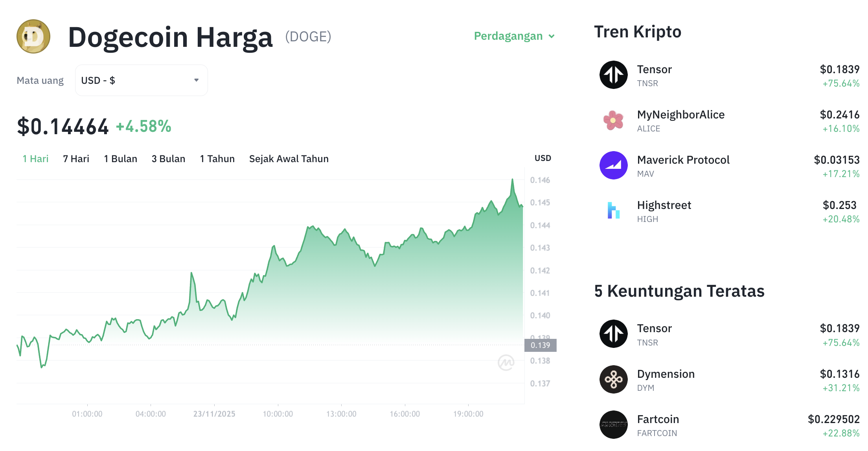Click the USD - $ selector arrow
This screenshot has height=451, width=868.
(197, 80)
